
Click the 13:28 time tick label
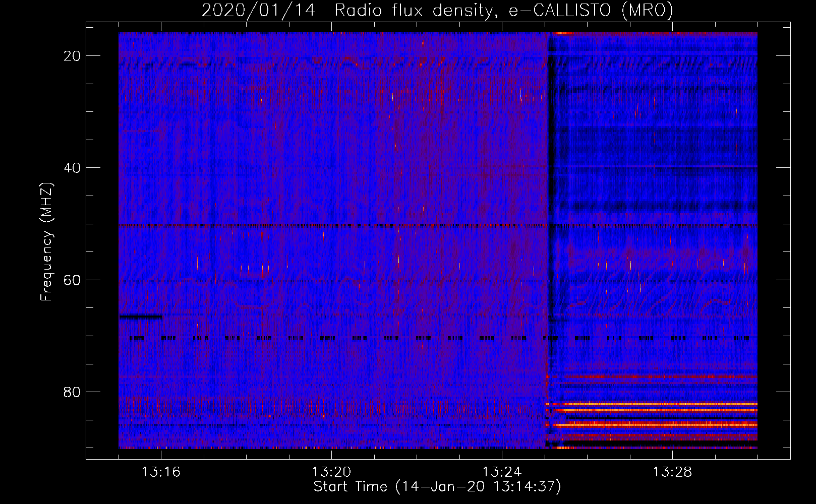pos(672,472)
